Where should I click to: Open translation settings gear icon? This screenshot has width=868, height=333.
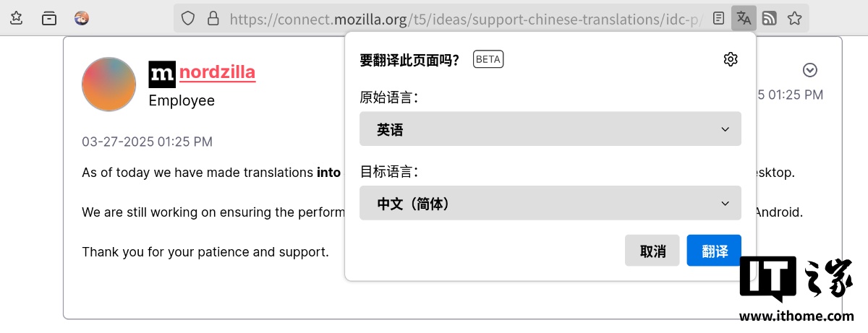[730, 59]
